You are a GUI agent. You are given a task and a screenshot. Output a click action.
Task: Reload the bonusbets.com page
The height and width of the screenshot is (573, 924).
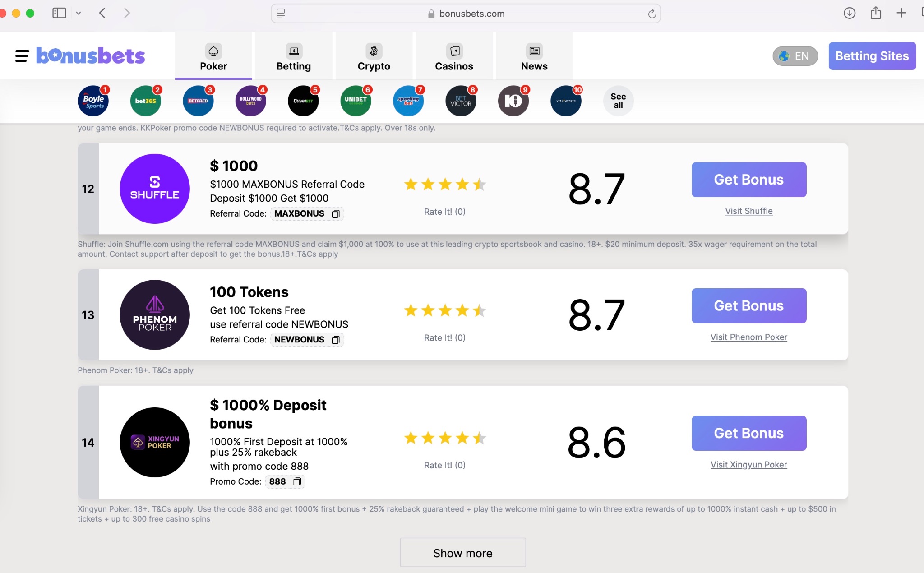point(651,14)
